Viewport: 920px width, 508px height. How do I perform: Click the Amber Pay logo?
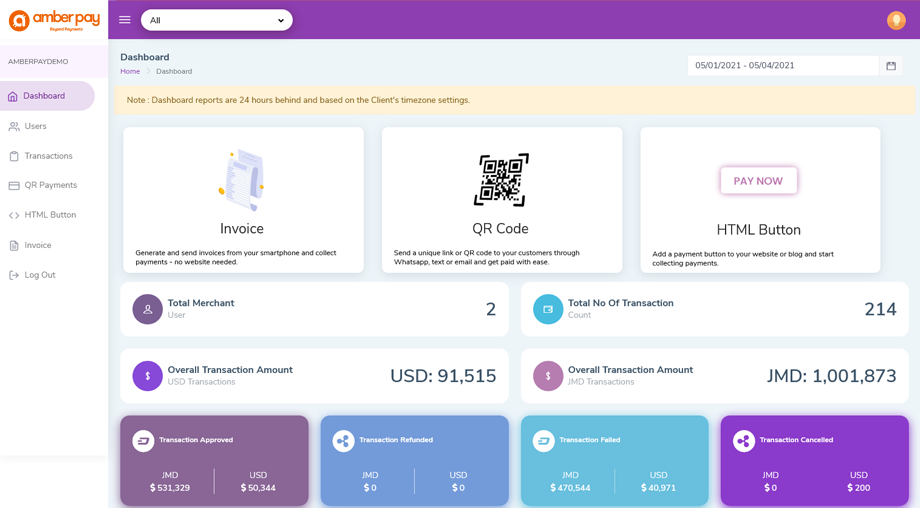click(x=54, y=20)
